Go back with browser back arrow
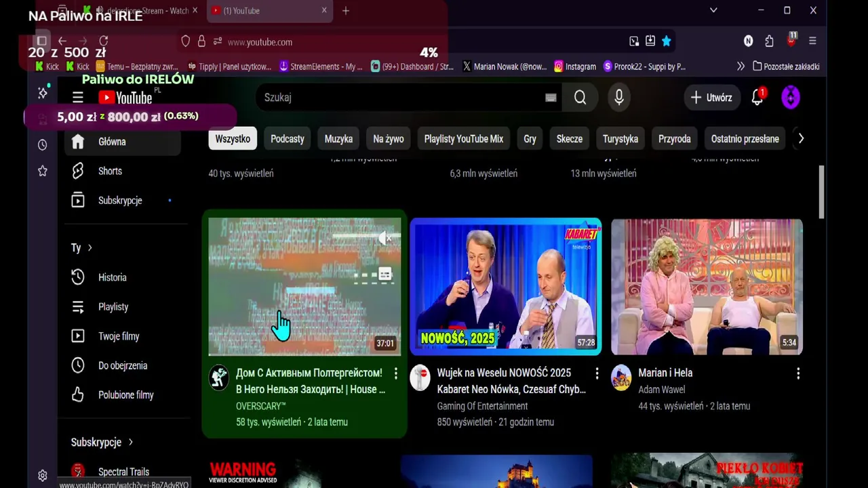This screenshot has width=868, height=488. [x=62, y=41]
